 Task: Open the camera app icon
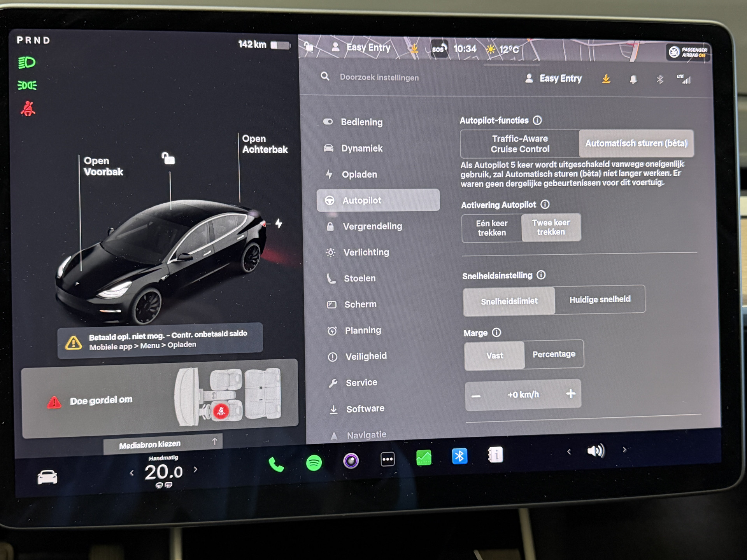351,461
